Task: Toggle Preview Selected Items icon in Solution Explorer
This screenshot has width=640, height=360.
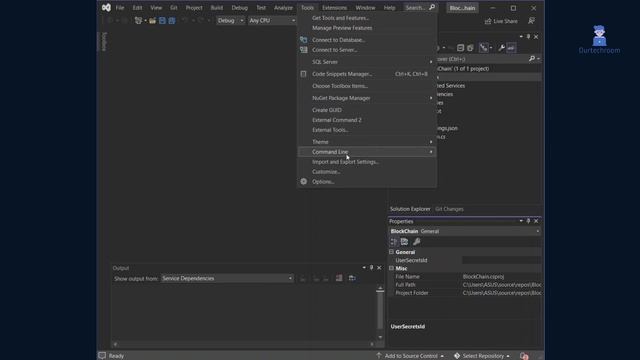Action: coord(511,48)
